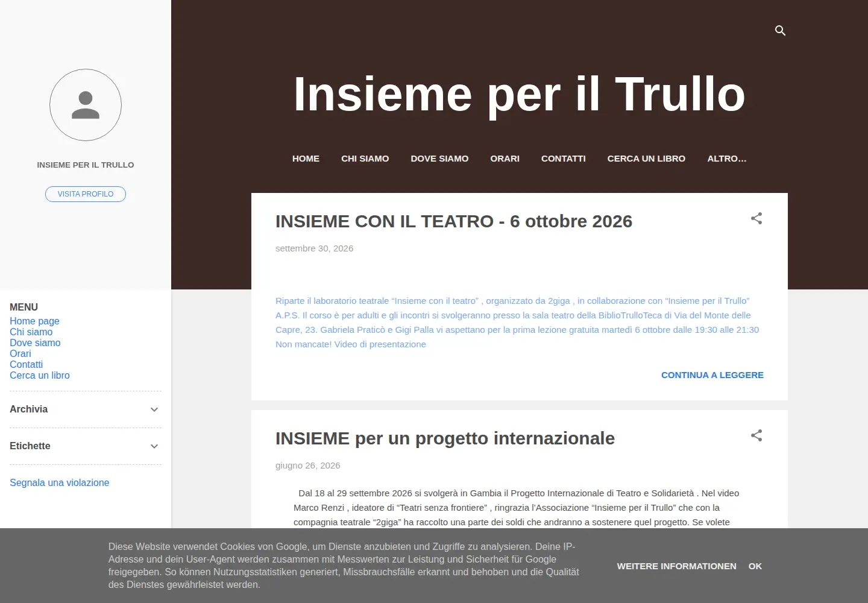The image size is (868, 603).
Task: Open Dove Siamo in top navigation
Action: tap(439, 159)
